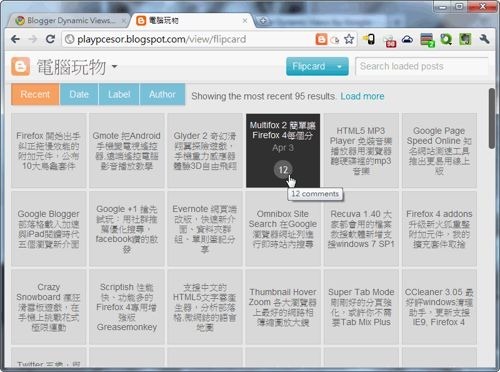Click the orange Blogger logo in header

click(x=21, y=66)
